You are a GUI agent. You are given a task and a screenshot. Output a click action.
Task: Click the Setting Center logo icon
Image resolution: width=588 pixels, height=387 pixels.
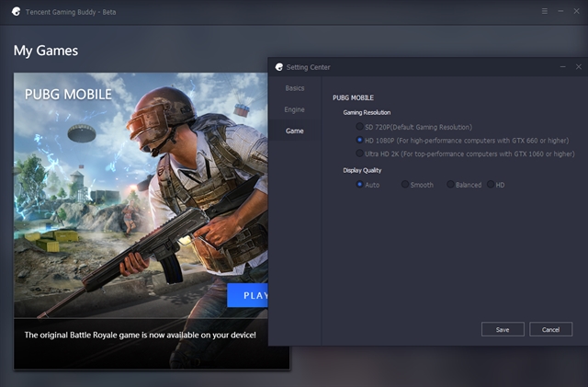pyautogui.click(x=278, y=67)
